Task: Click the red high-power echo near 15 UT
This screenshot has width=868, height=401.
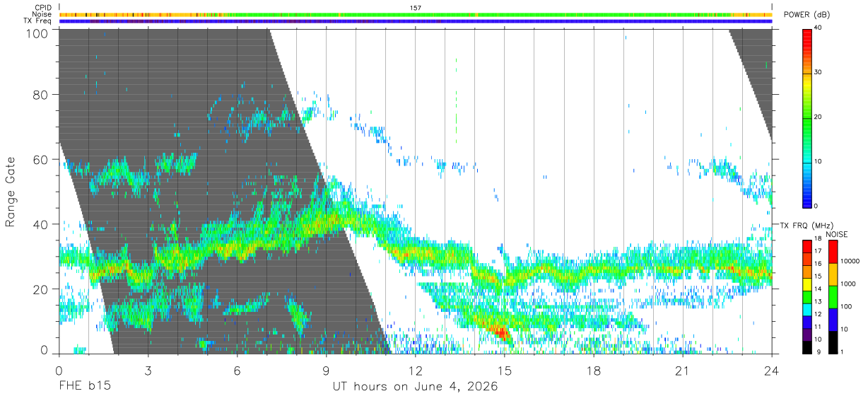Action: (x=500, y=331)
